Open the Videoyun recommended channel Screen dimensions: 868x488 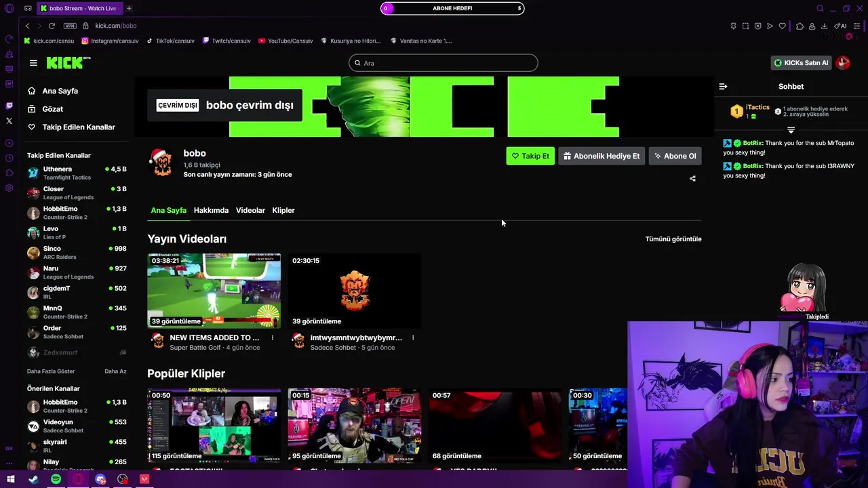(x=77, y=426)
